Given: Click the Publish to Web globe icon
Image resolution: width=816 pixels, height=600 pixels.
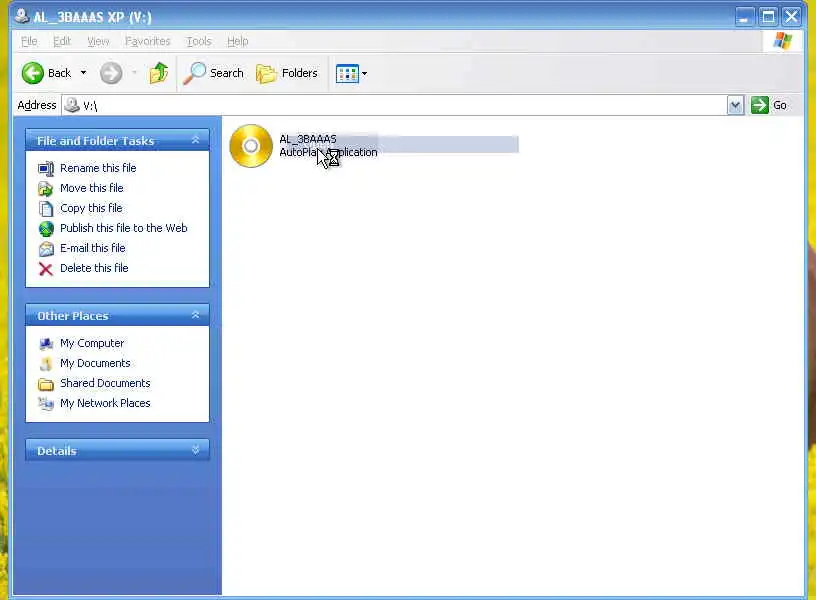Looking at the screenshot, I should (x=46, y=228).
